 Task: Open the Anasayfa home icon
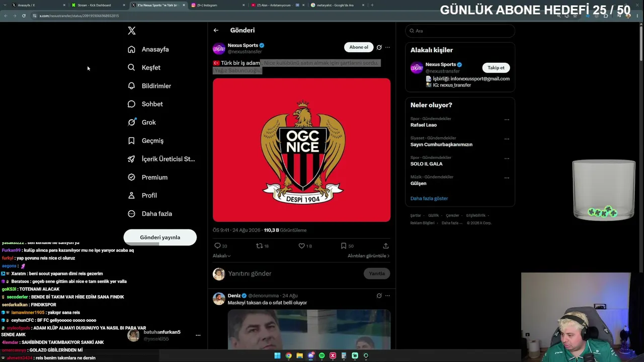tap(131, 49)
